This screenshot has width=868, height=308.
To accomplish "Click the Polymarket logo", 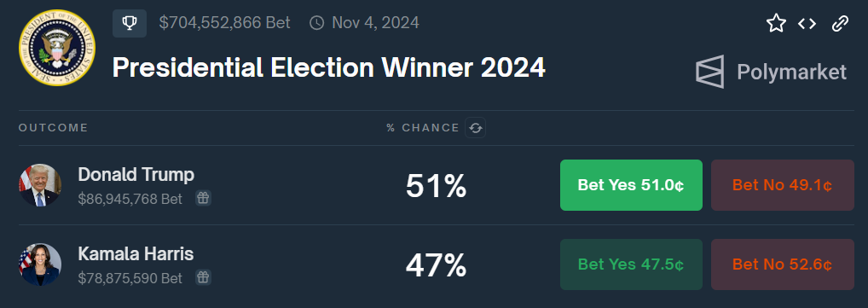I will [710, 72].
